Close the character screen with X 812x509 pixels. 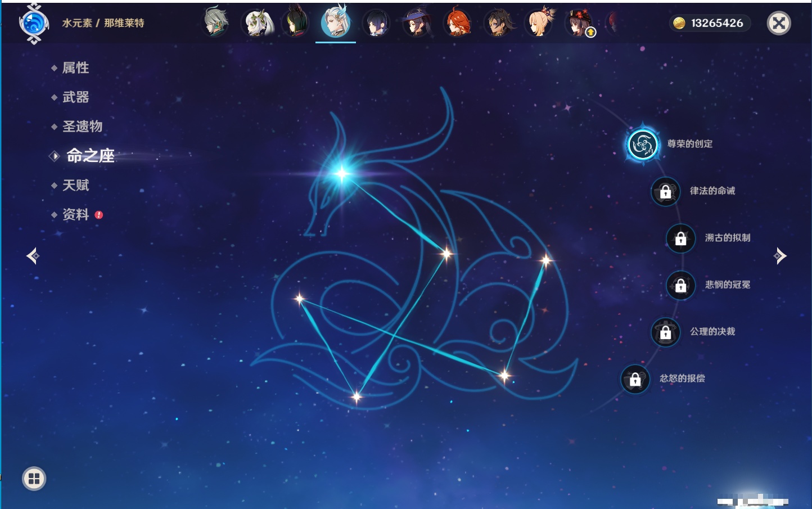(x=779, y=23)
